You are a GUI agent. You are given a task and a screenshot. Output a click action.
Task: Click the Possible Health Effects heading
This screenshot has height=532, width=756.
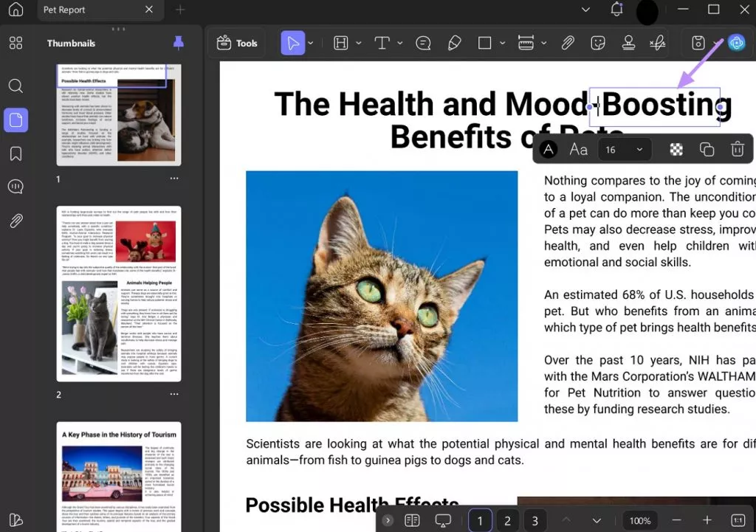click(352, 505)
